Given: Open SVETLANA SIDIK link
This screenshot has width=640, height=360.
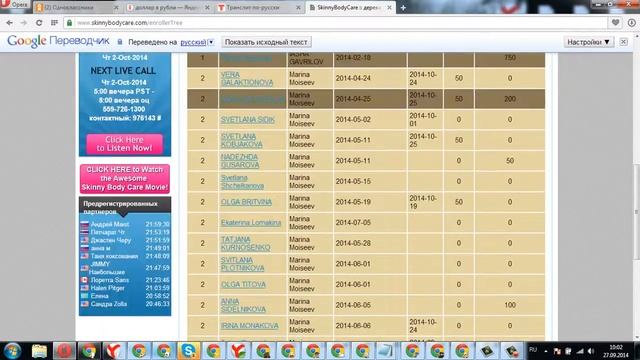Looking at the screenshot, I should point(247,120).
